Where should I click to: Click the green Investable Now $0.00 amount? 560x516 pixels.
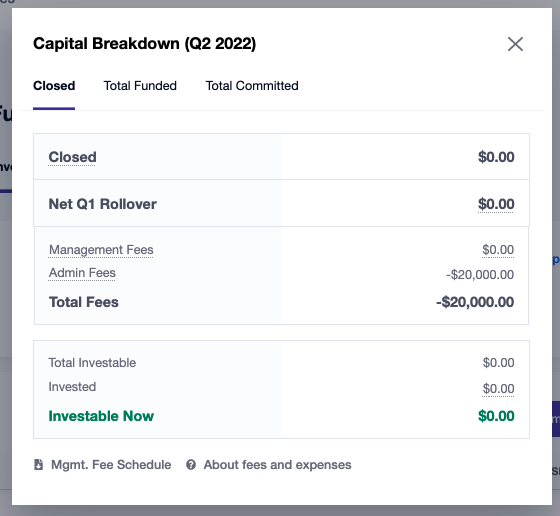(x=496, y=416)
